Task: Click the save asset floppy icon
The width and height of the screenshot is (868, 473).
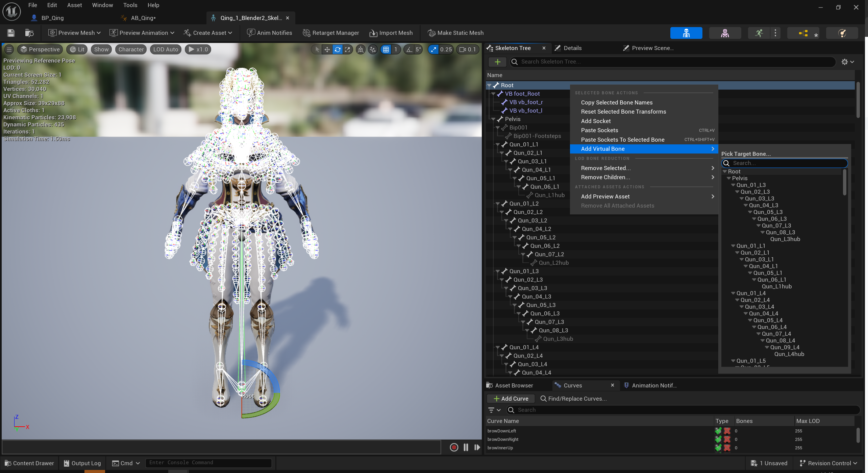Action: tap(11, 33)
